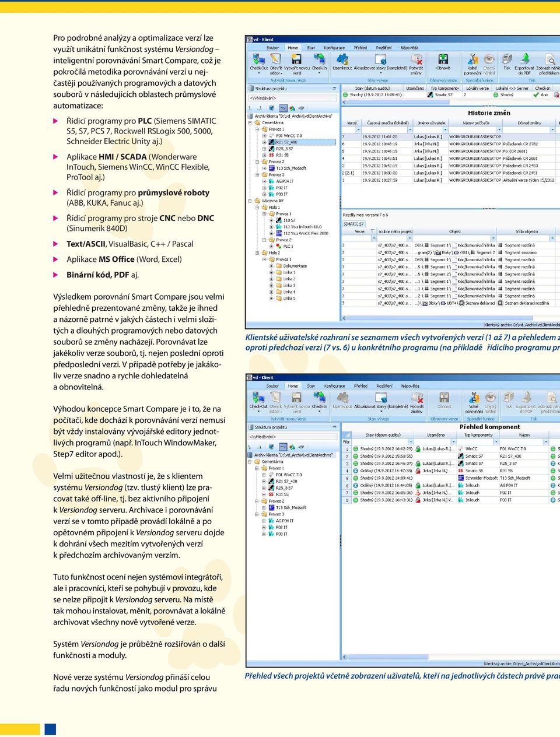Screen dimensions: 560x737
Task: Click Check-In icon in Historie změn window
Action: (319, 59)
